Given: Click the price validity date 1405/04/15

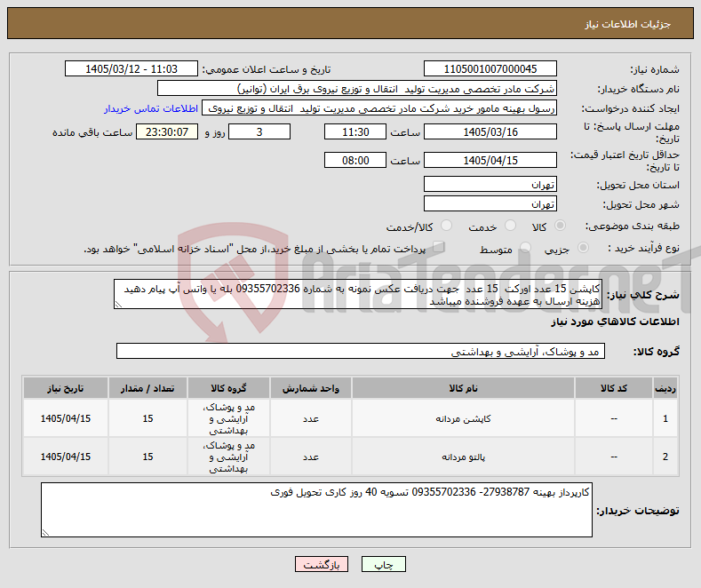Looking at the screenshot, I should pos(490,160).
